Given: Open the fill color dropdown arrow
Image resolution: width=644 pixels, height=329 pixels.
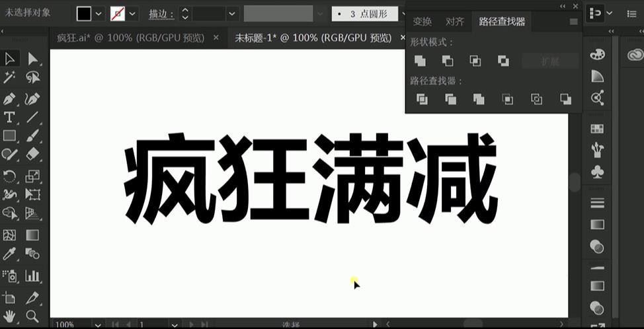Looking at the screenshot, I should [x=99, y=14].
